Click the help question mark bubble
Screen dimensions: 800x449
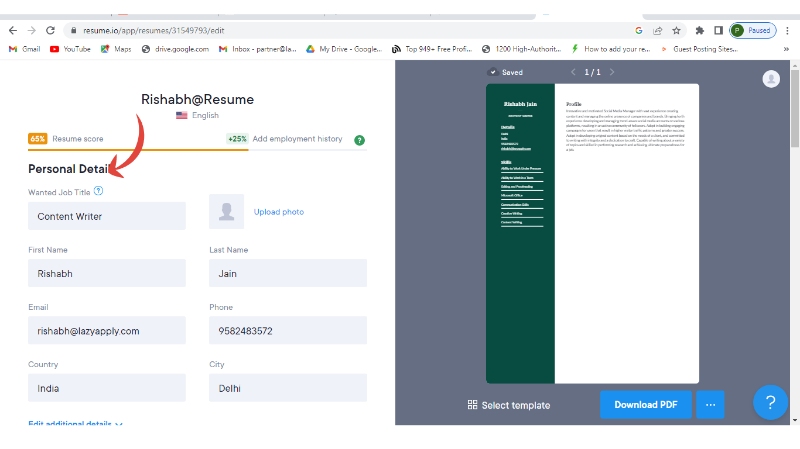(x=769, y=402)
